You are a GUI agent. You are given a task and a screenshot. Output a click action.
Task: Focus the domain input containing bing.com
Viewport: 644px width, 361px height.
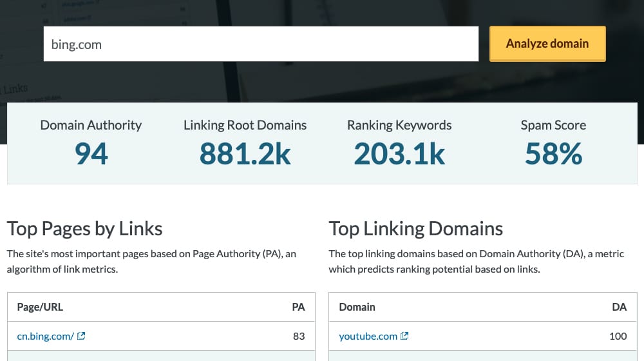click(x=261, y=44)
